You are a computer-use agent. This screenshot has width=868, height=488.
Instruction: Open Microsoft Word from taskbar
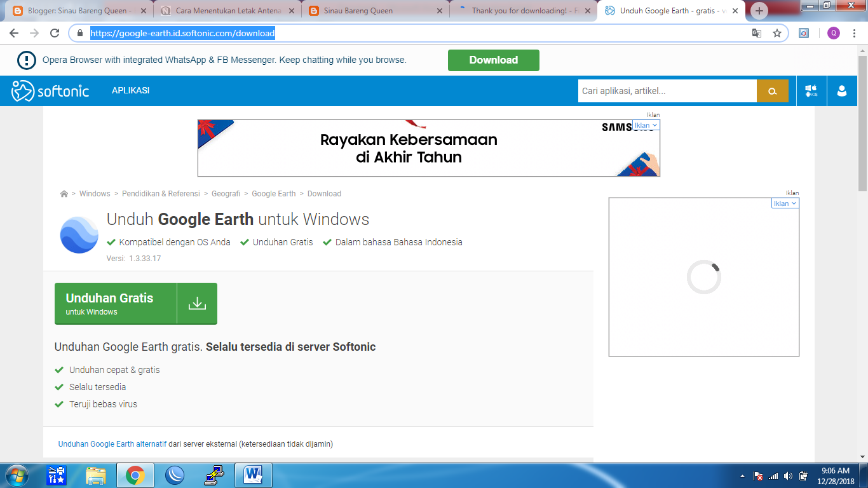tap(253, 475)
